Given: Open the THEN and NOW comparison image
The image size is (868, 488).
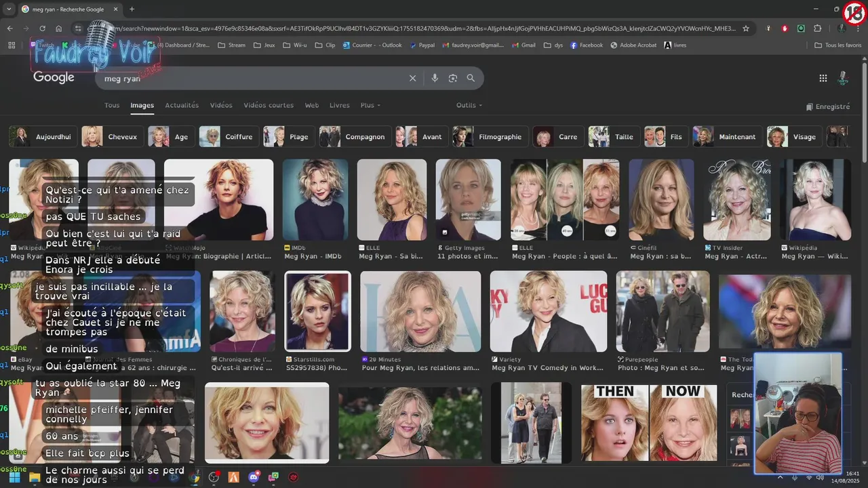Looking at the screenshot, I should 649,423.
